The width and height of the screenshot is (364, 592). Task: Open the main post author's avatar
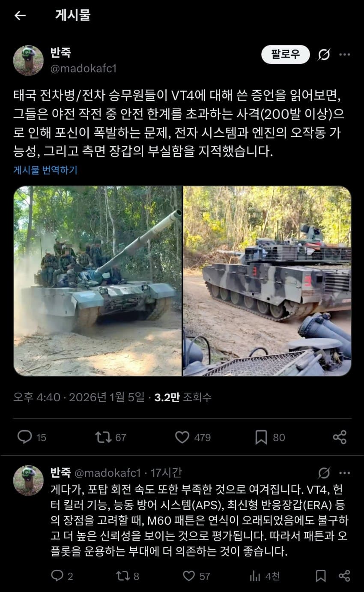click(x=28, y=60)
